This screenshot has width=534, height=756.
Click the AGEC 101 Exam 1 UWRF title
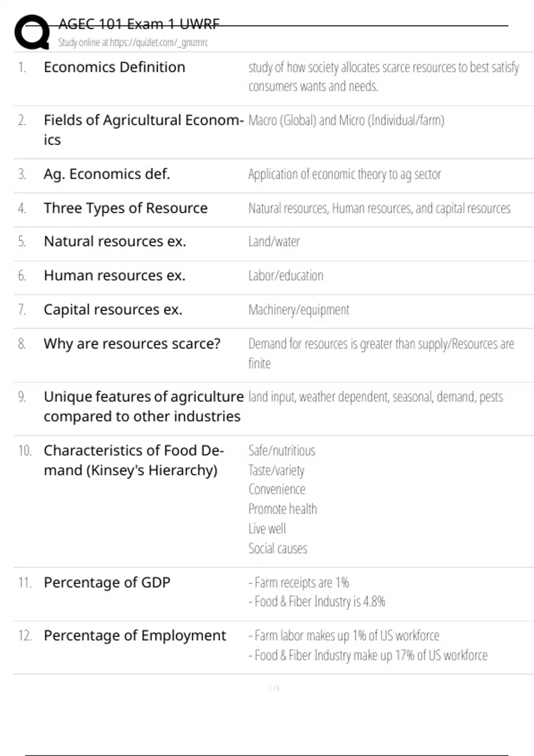tap(139, 24)
